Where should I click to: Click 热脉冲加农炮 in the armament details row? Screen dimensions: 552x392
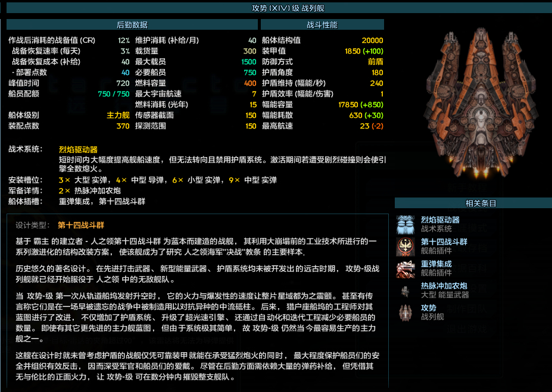coord(97,190)
